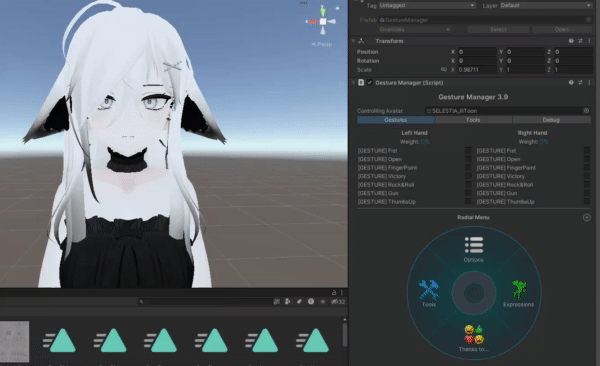Enable right hand Victory gesture checkbox
This screenshot has height=366, width=600.
click(x=587, y=176)
